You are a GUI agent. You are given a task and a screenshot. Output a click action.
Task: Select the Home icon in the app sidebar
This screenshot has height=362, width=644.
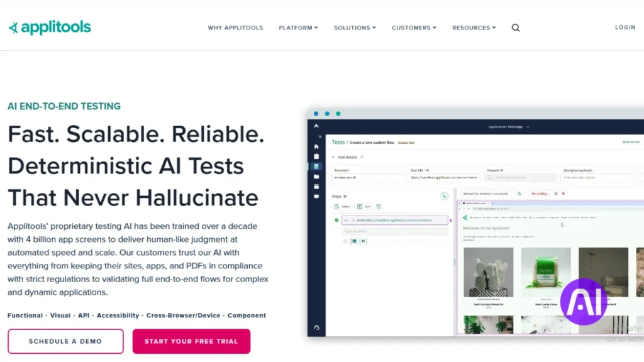pos(316,147)
